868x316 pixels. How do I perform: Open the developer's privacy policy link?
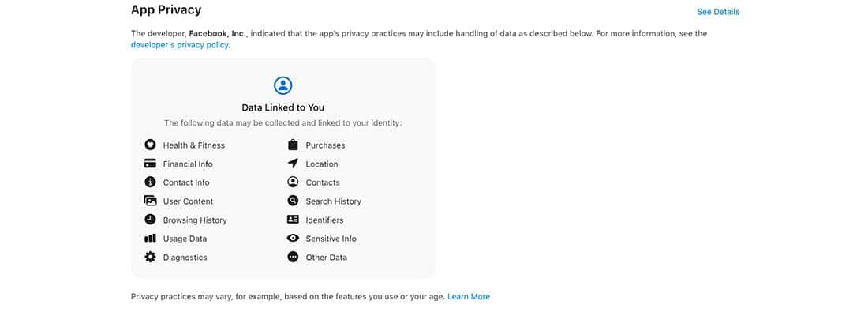pos(180,45)
